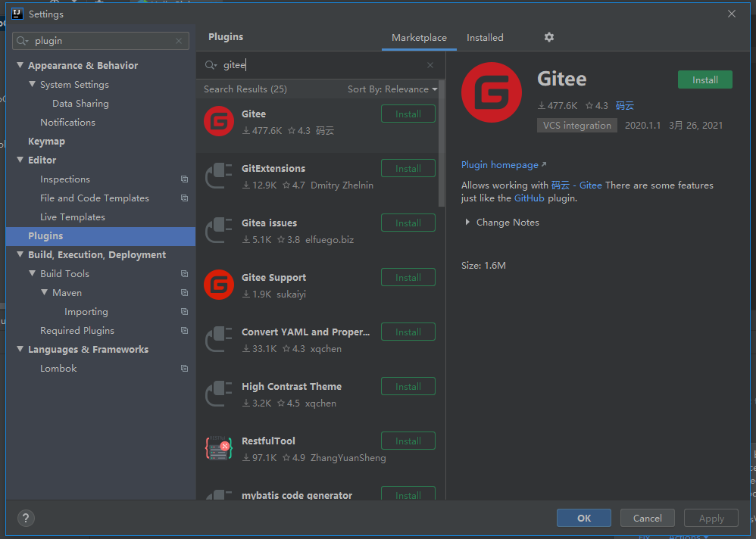Click the settings search magnifier icon
The image size is (756, 539).
[22, 41]
